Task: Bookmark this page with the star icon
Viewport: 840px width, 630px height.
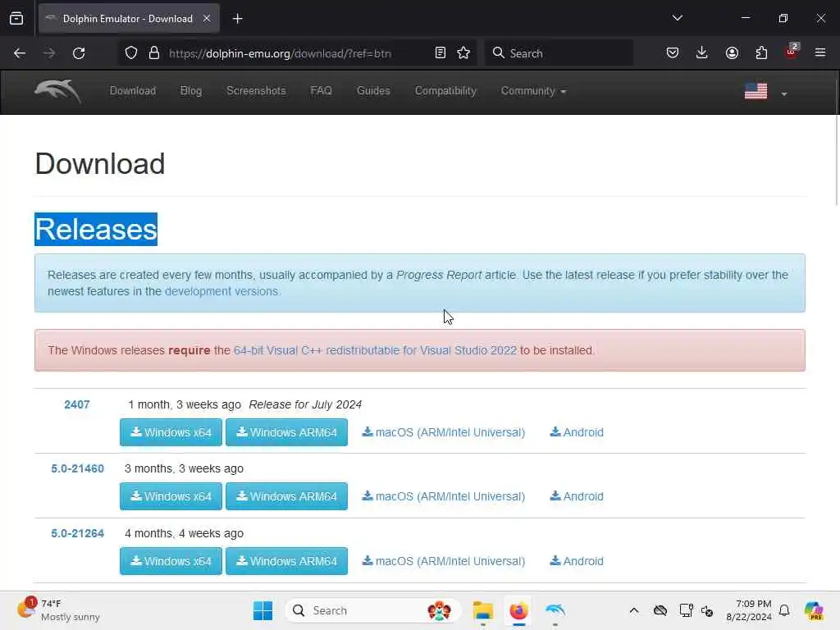Action: pos(464,53)
